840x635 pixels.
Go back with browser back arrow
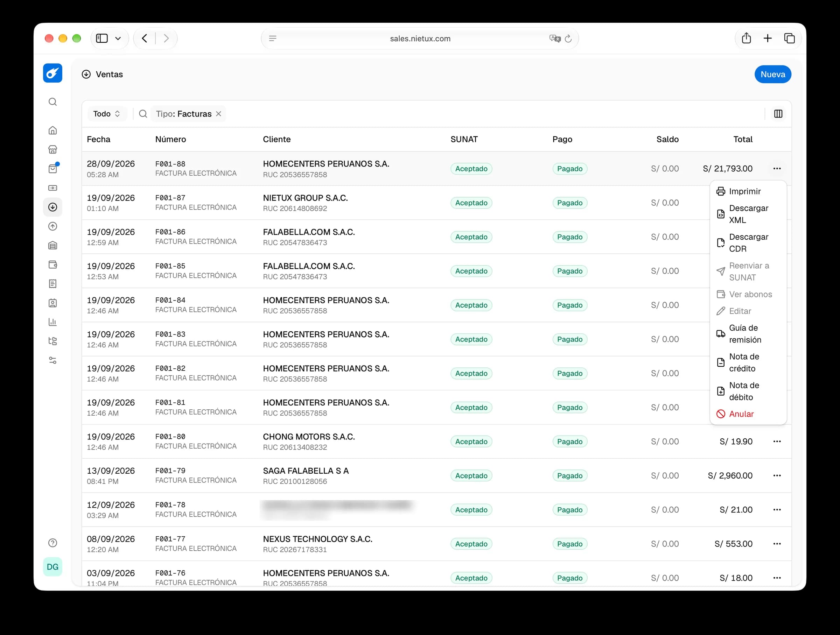(x=145, y=38)
